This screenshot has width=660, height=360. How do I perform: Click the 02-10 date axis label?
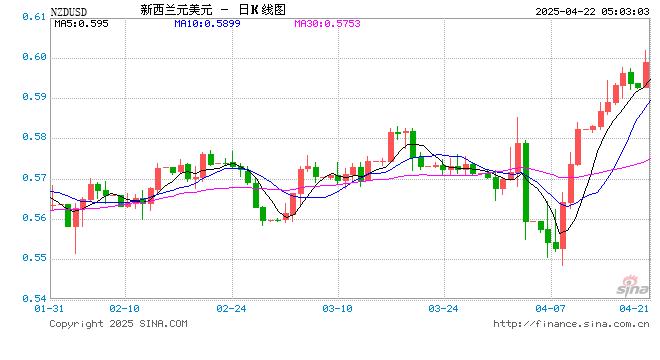tap(124, 309)
